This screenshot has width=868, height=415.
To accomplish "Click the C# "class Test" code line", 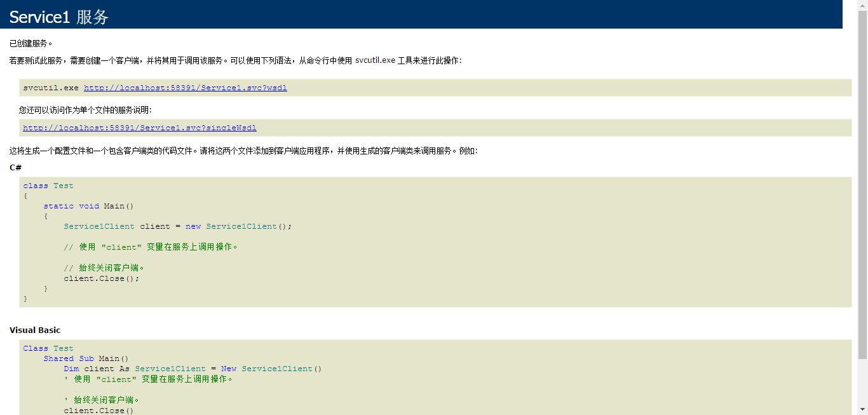I will tap(48, 186).
